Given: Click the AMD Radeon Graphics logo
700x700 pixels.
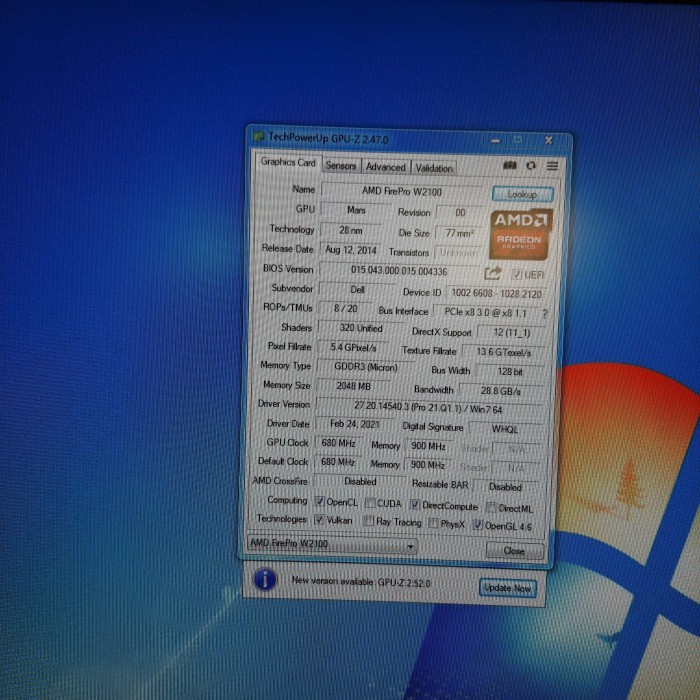Looking at the screenshot, I should (521, 234).
